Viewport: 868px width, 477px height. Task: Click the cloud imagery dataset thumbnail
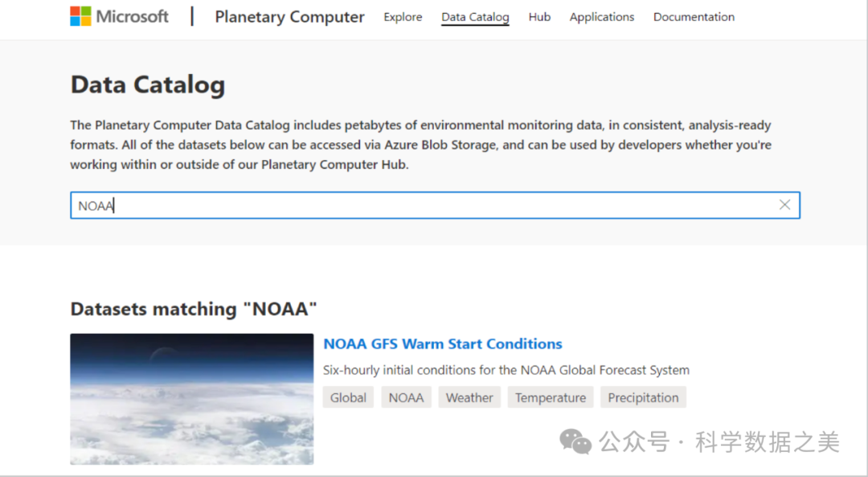click(191, 399)
